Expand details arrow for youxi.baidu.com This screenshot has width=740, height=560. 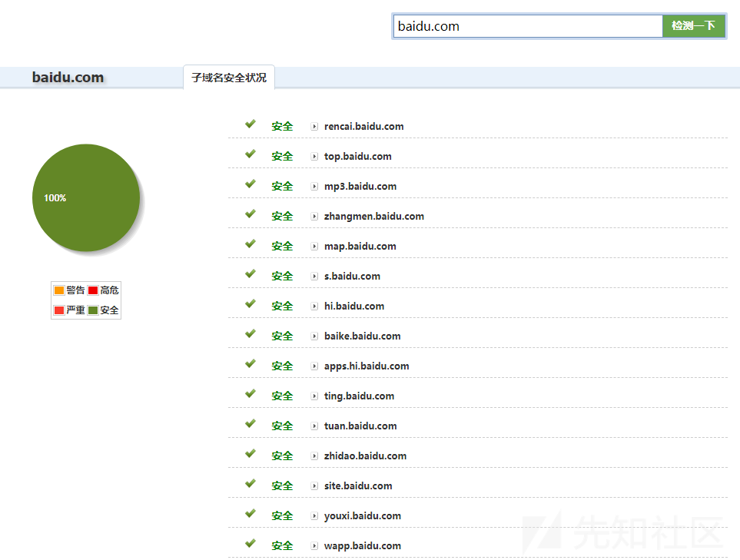[314, 516]
